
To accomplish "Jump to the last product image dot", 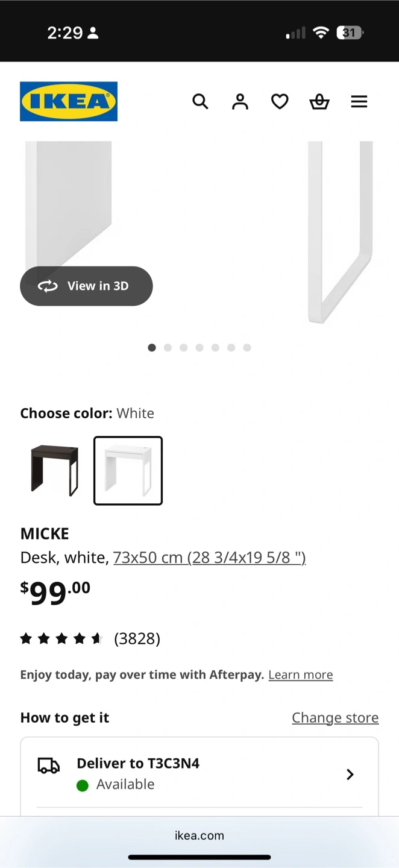I will [x=247, y=347].
